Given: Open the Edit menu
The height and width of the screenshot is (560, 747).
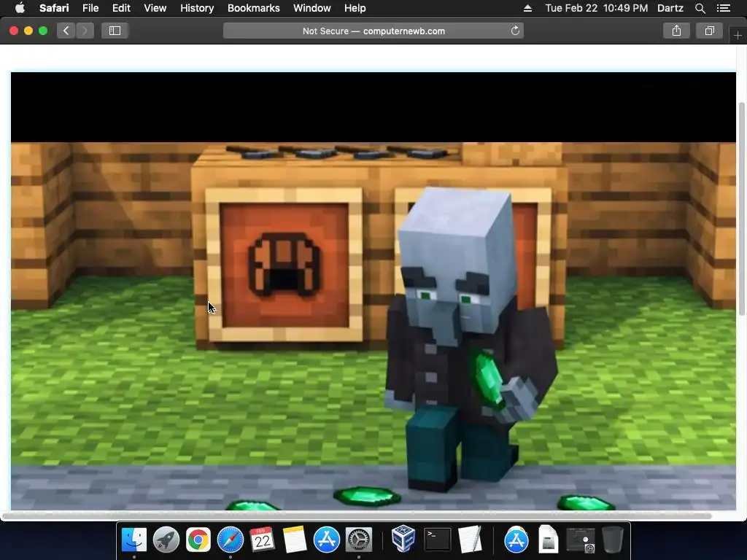Looking at the screenshot, I should [121, 8].
